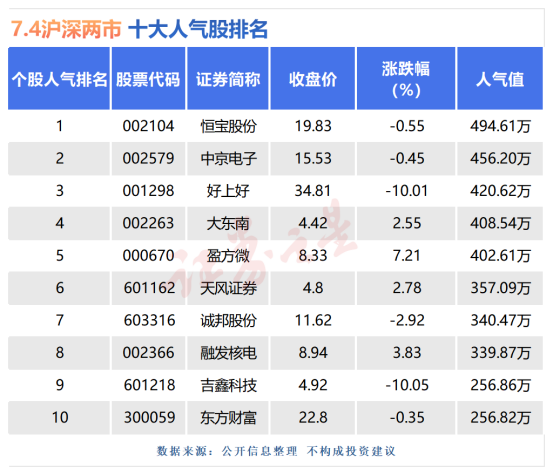Click closing price 4.42
This screenshot has height=476, width=553.
(x=313, y=224)
